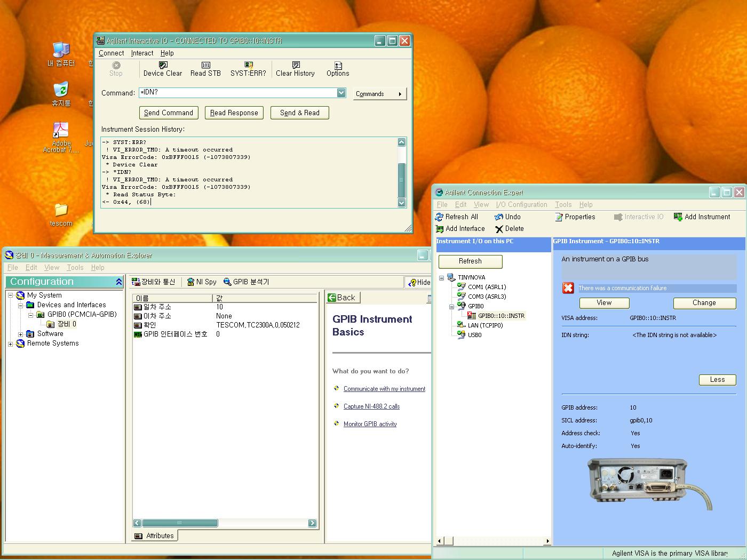Open the Command history dropdown
This screenshot has height=560, width=747.
341,93
